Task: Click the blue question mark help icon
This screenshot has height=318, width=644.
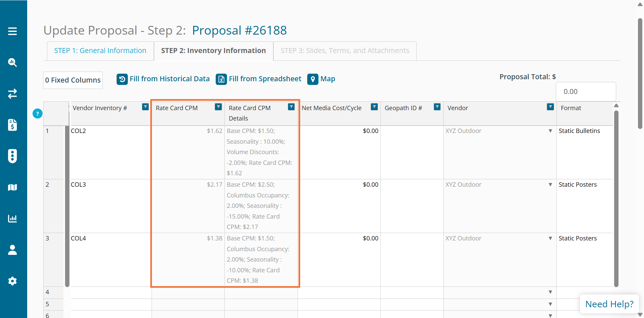Action: click(38, 113)
